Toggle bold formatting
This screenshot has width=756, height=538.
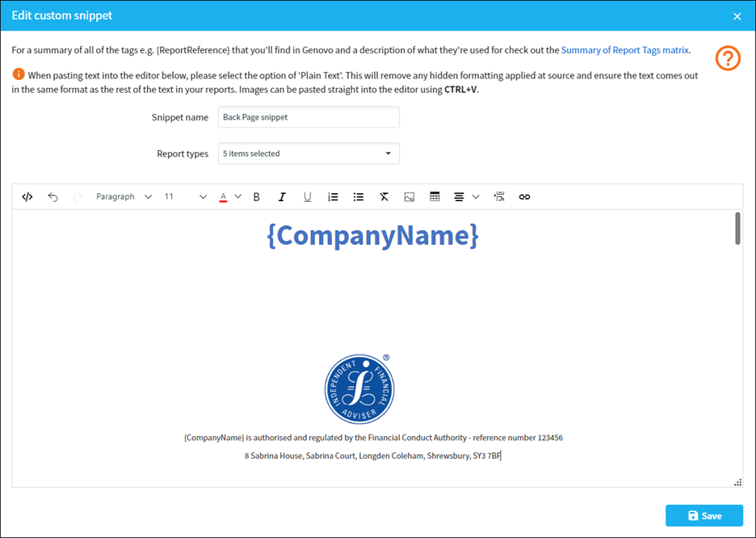click(257, 196)
